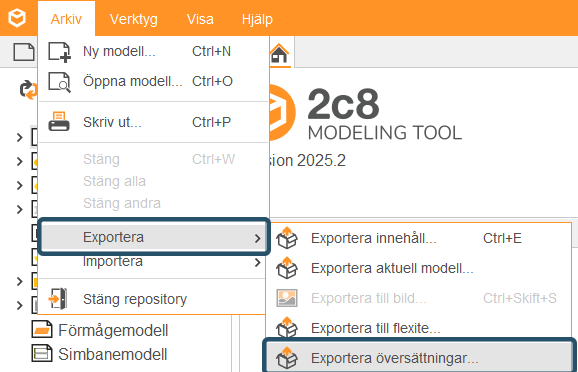The width and height of the screenshot is (578, 372).
Task: Click the 2c8 cube logo icon
Action: [x=17, y=18]
